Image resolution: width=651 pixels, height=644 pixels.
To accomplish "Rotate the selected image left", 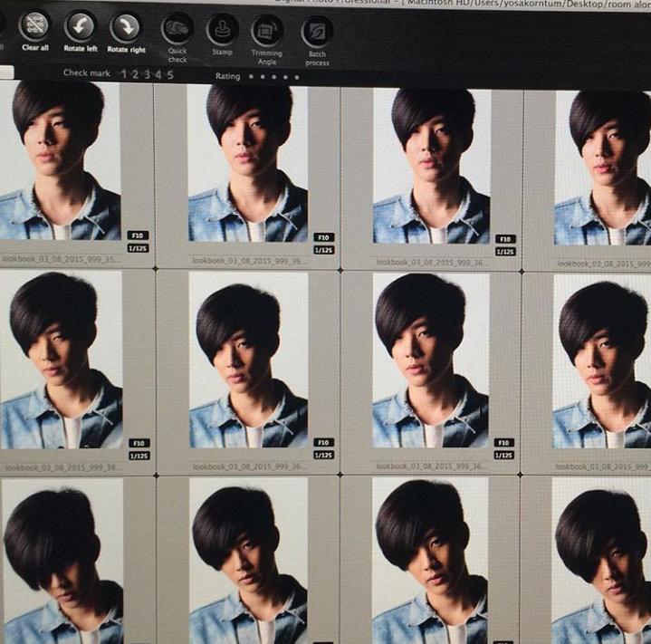I will [80, 27].
